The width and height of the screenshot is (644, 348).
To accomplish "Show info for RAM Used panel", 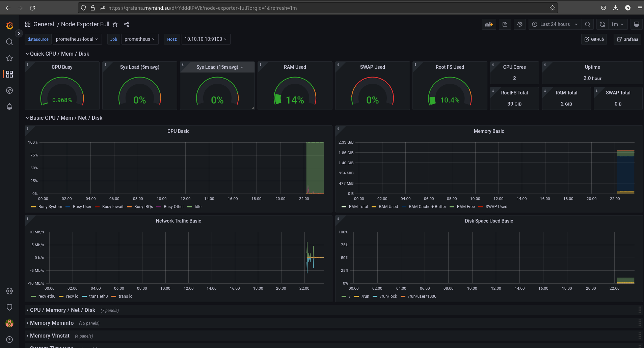I will pos(261,65).
